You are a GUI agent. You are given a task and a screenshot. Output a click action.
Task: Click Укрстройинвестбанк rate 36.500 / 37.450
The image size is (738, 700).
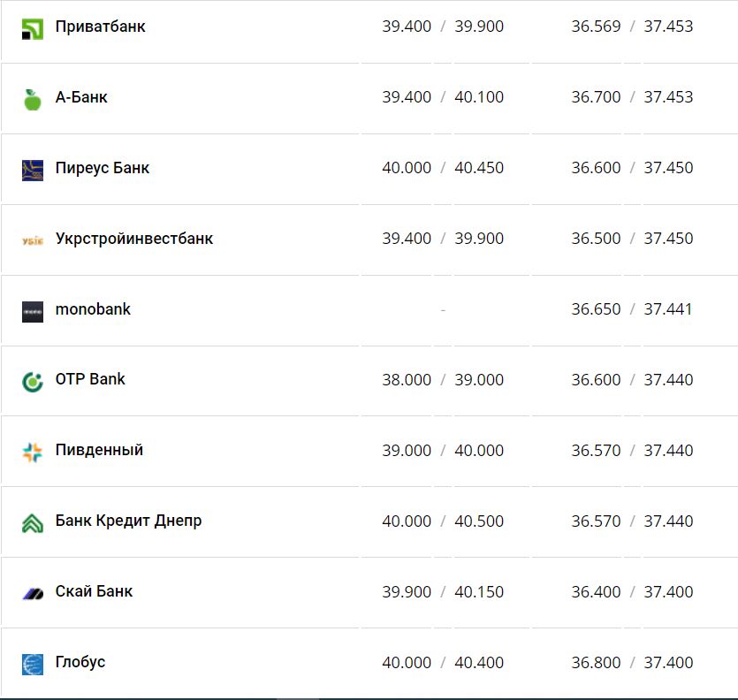pos(632,239)
